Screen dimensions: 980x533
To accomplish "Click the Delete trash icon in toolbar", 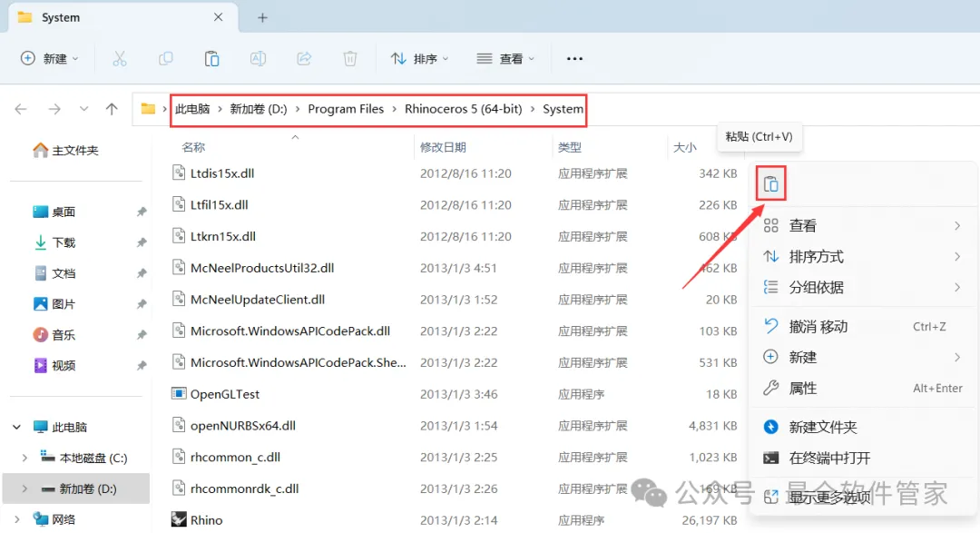I will 350,59.
